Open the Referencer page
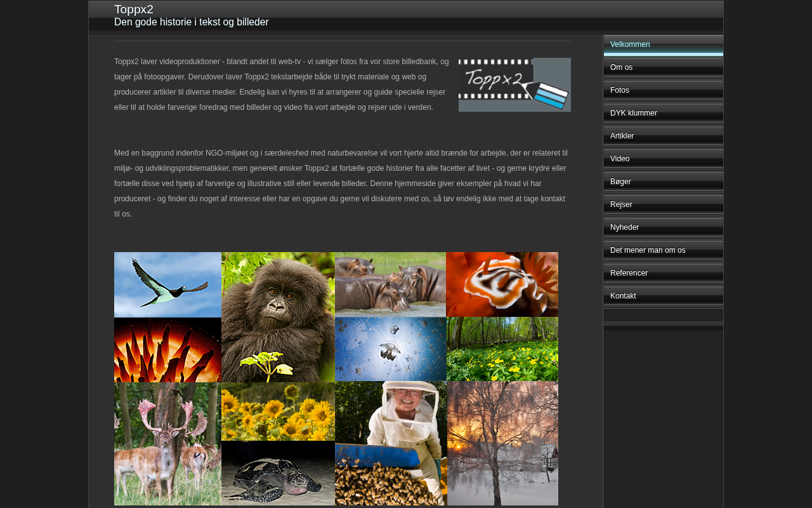Viewport: 812px width, 508px height. point(629,273)
